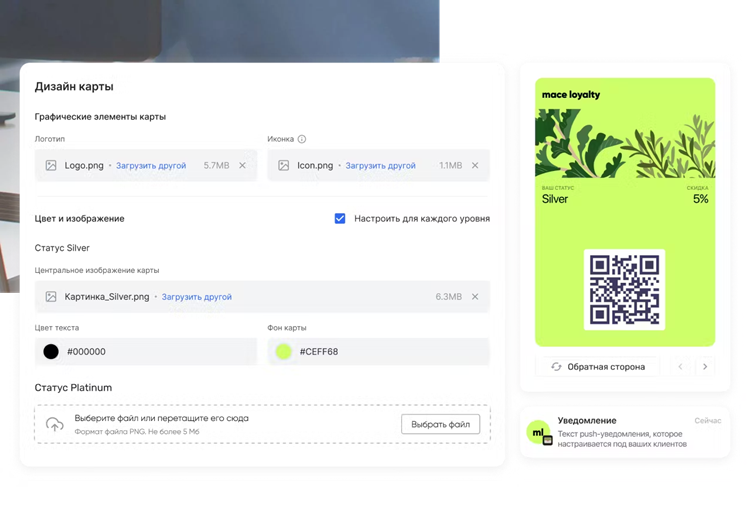Click Загрузить другой link for Logo.png

pos(151,166)
